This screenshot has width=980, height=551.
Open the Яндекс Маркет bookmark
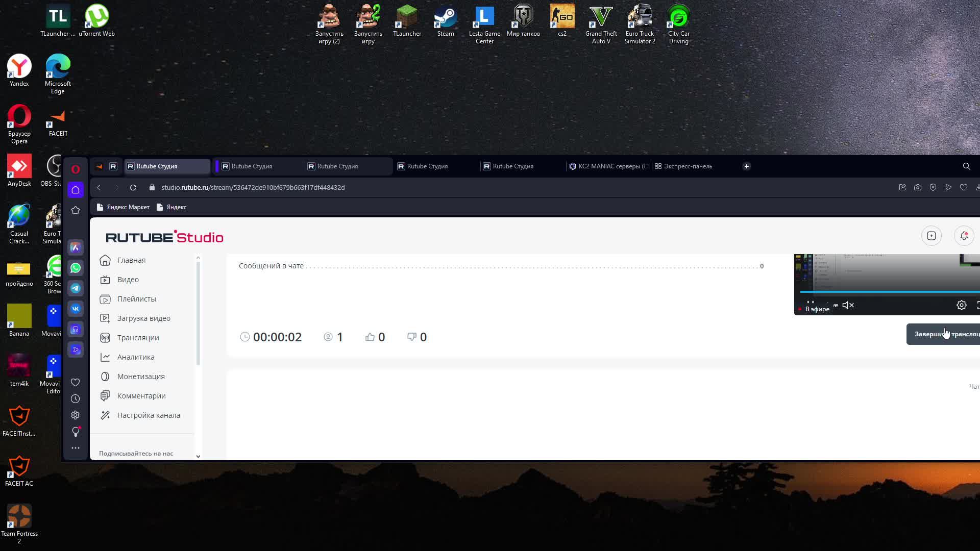coord(123,207)
